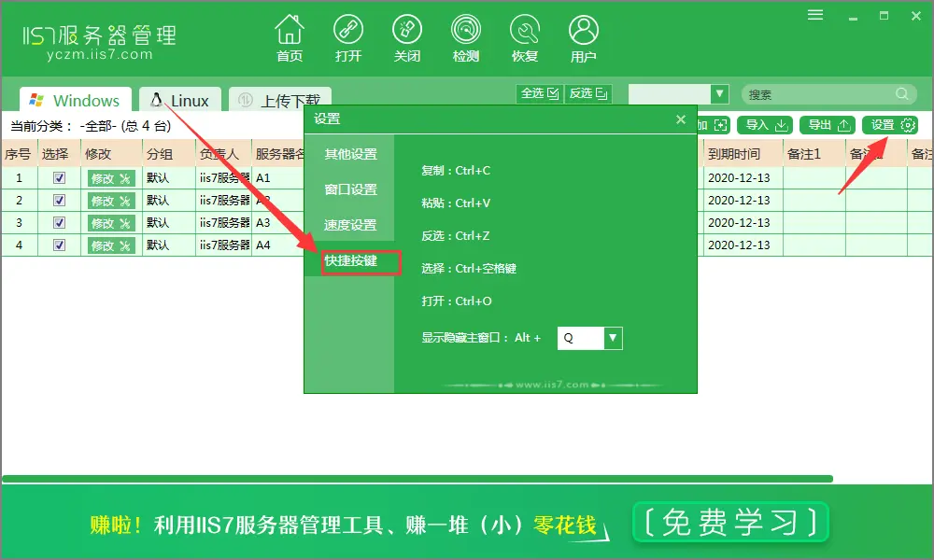The image size is (934, 560).
Task: Click the search magnifier icon
Action: 902,94
